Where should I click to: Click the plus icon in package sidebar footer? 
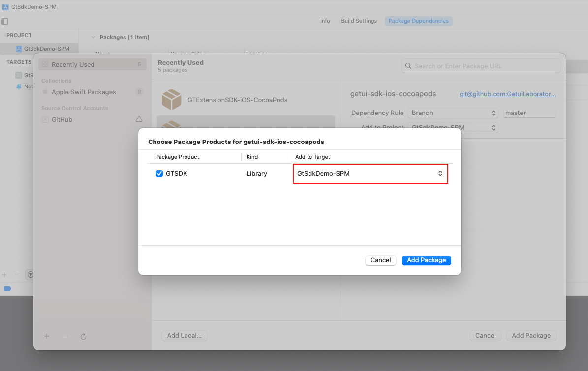(47, 336)
